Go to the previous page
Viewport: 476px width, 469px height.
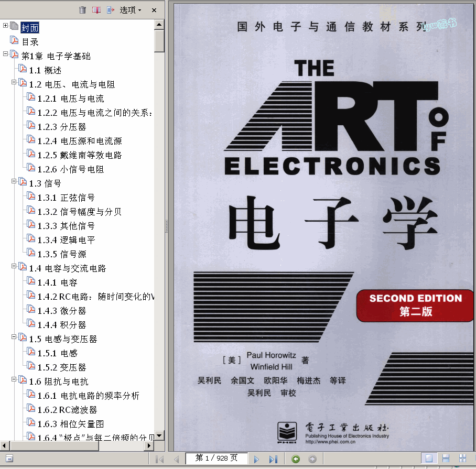tap(177, 459)
